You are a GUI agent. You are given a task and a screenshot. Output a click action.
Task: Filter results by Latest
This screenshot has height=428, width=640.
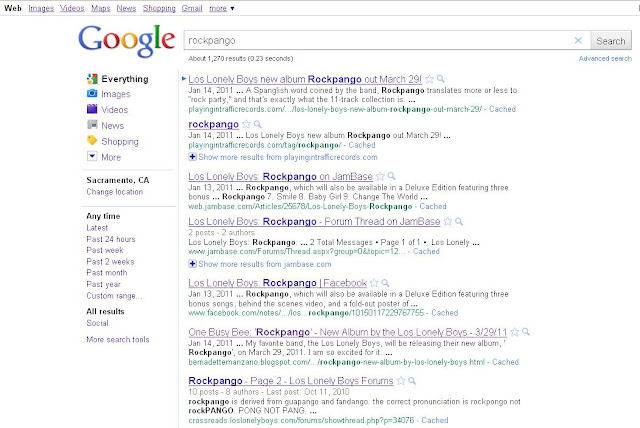pyautogui.click(x=97, y=228)
